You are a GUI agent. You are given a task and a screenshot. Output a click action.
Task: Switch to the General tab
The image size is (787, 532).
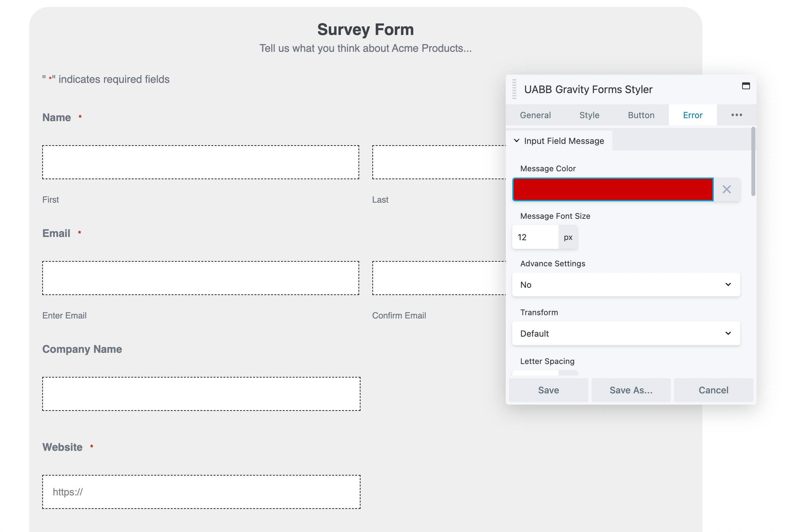pyautogui.click(x=535, y=115)
